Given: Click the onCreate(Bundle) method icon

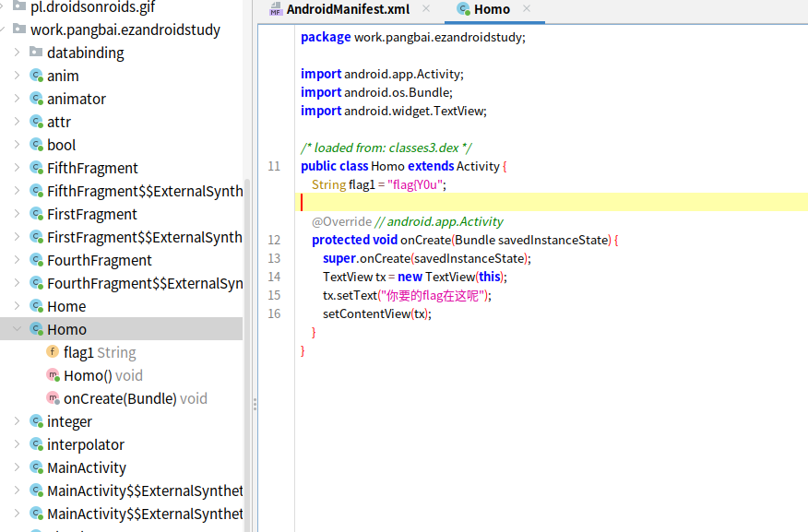Looking at the screenshot, I should (x=53, y=398).
